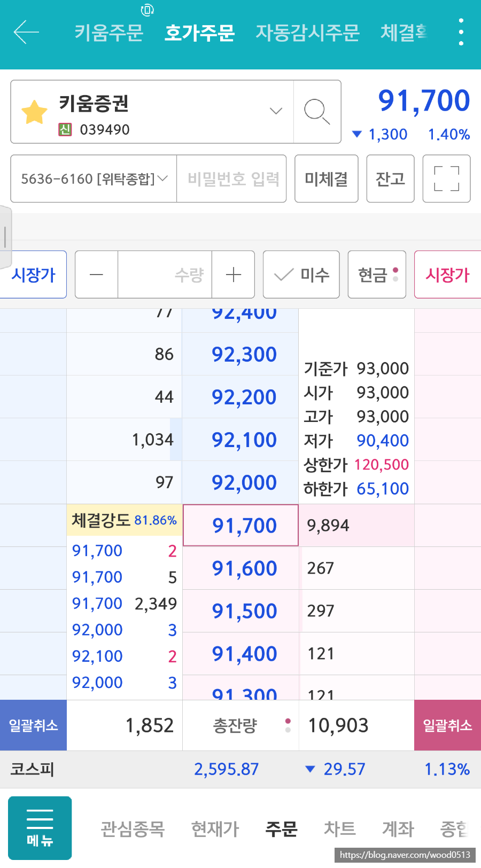Select bid price 91,400 row
This screenshot has height=868, width=481.
(x=241, y=654)
